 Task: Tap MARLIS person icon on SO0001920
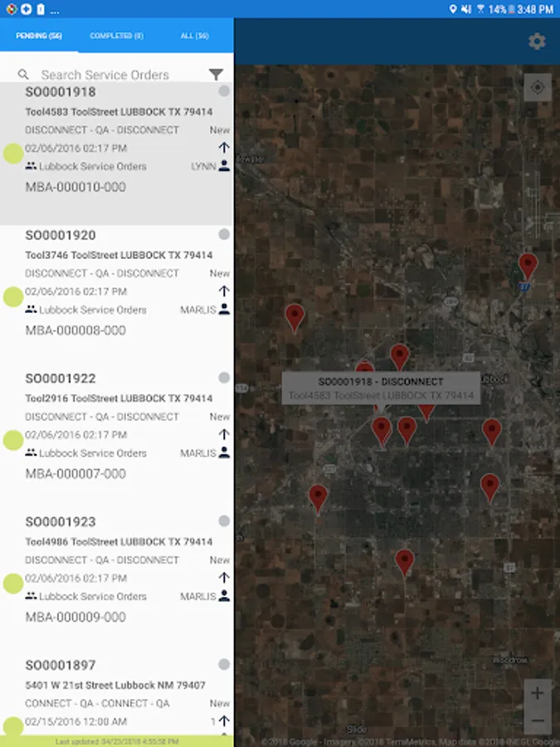click(224, 310)
